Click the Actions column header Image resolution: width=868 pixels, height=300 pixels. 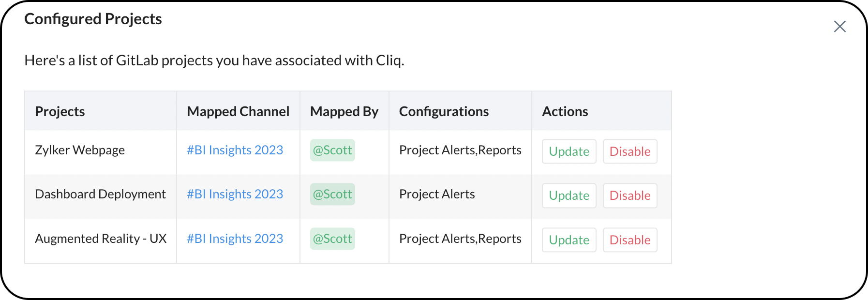(x=565, y=111)
